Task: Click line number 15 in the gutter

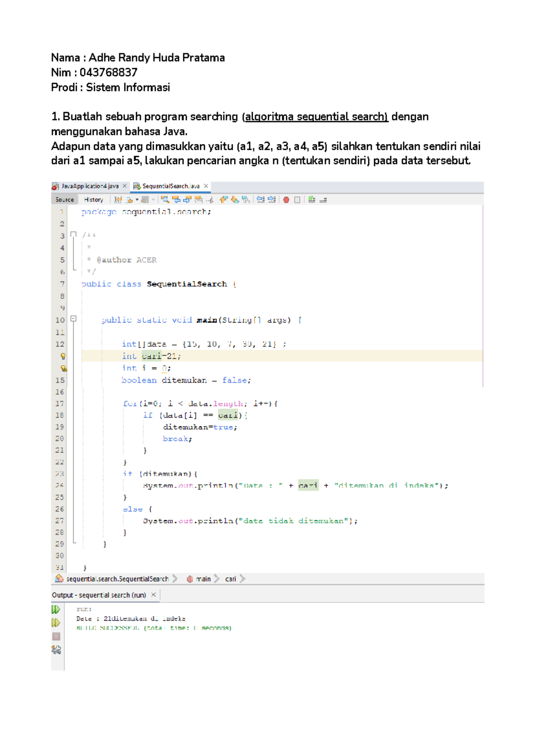Action: pyautogui.click(x=60, y=380)
